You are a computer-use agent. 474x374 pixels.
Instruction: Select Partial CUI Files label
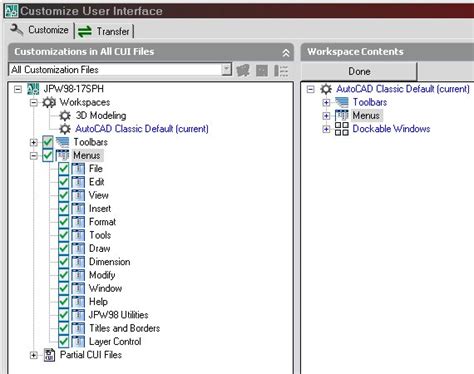(91, 355)
